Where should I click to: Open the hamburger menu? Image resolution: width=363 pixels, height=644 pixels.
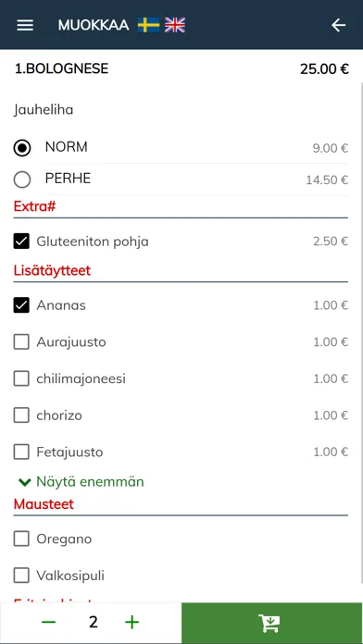click(25, 25)
